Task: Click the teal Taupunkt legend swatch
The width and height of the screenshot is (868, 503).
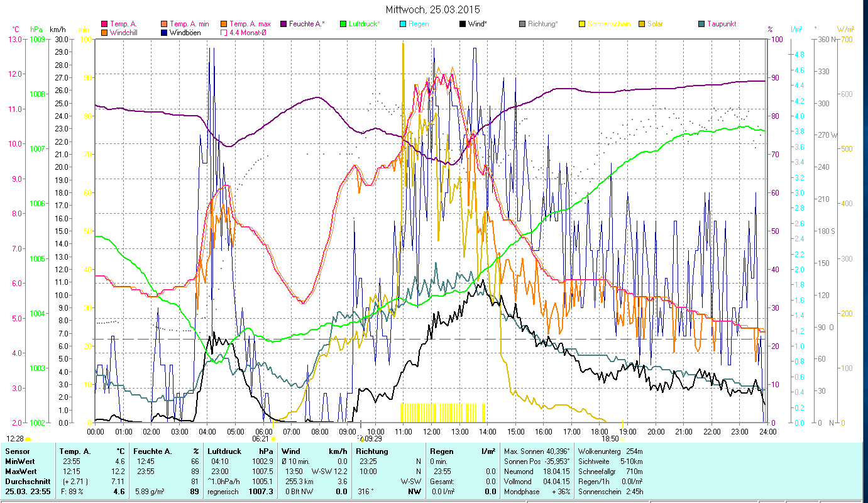Action: point(701,25)
